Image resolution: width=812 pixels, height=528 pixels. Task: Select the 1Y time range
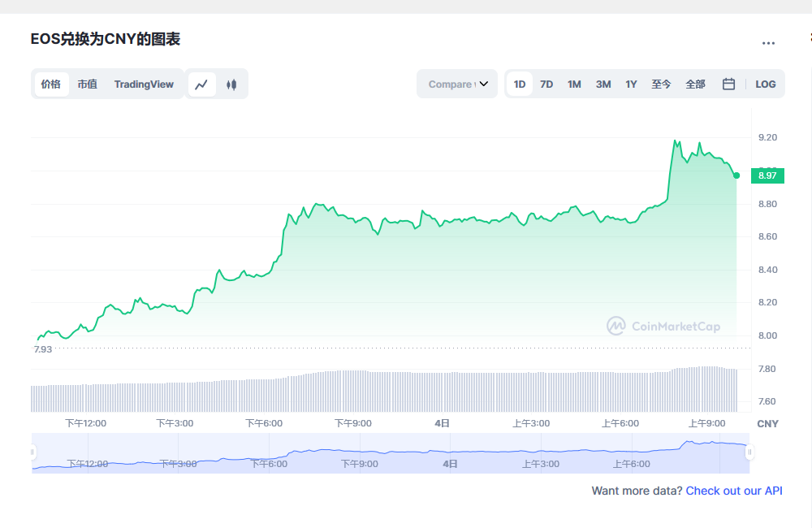click(631, 84)
